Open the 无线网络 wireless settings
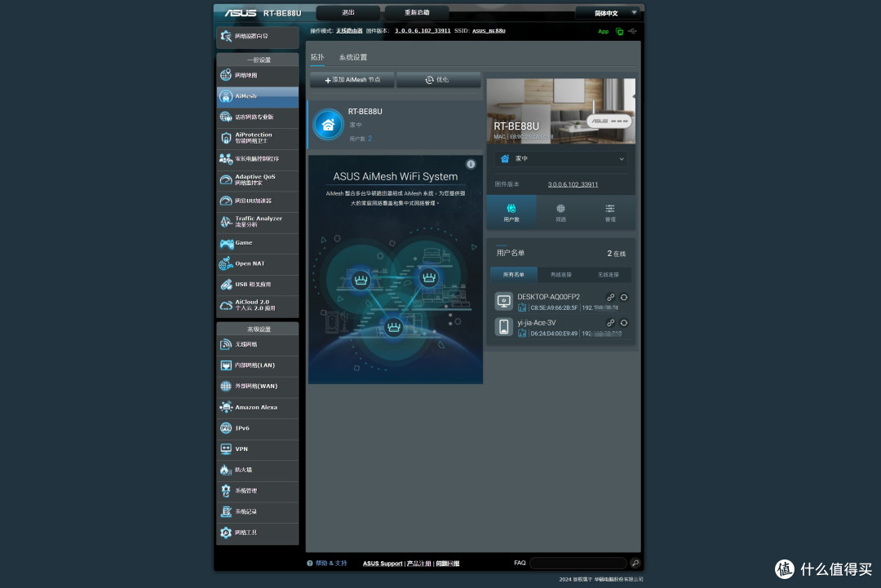This screenshot has height=588, width=881. tap(257, 345)
